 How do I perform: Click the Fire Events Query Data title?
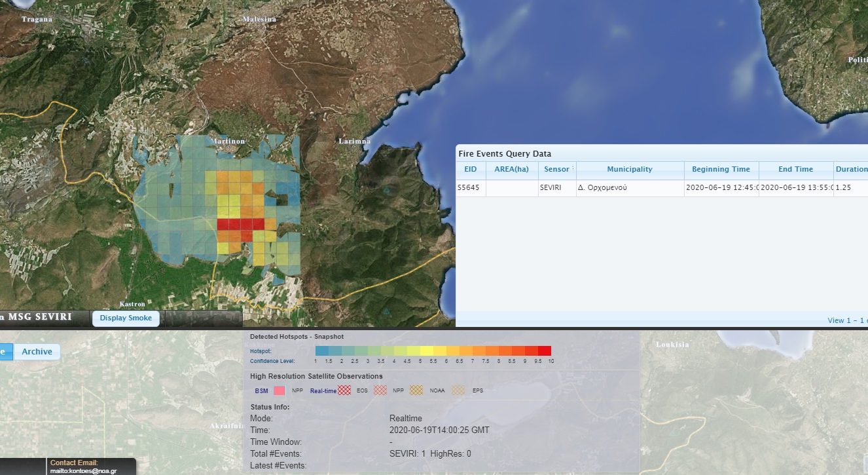point(505,154)
